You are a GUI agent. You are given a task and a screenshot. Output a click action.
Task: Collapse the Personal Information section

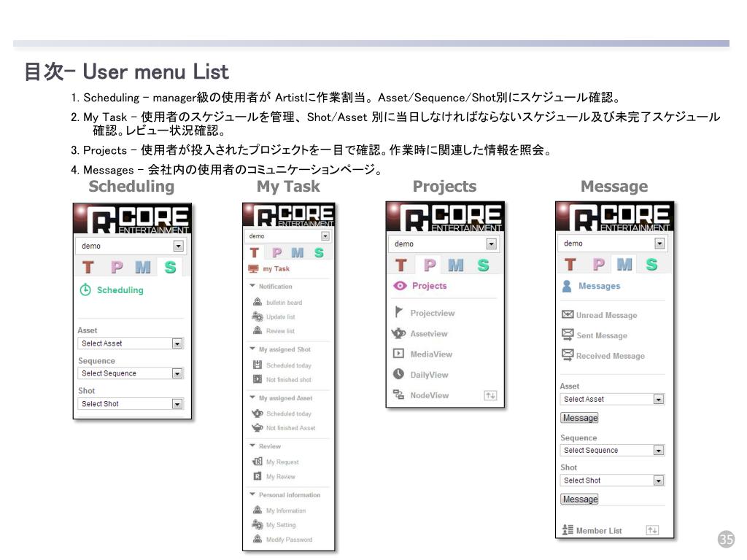coord(252,494)
